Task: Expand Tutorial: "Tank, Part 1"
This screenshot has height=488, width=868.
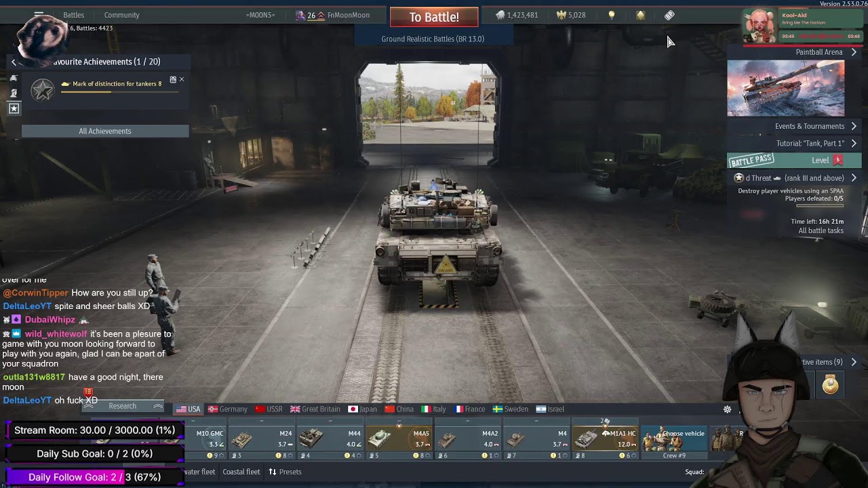Action: point(854,143)
